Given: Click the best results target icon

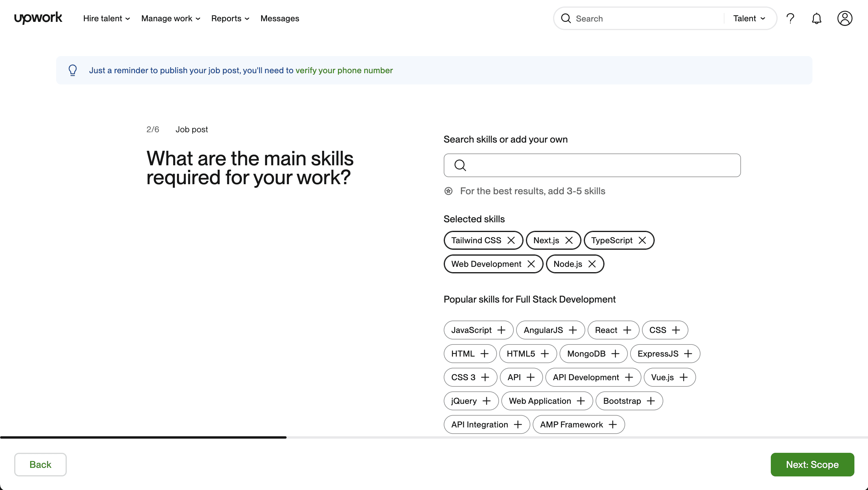Looking at the screenshot, I should coord(448,191).
